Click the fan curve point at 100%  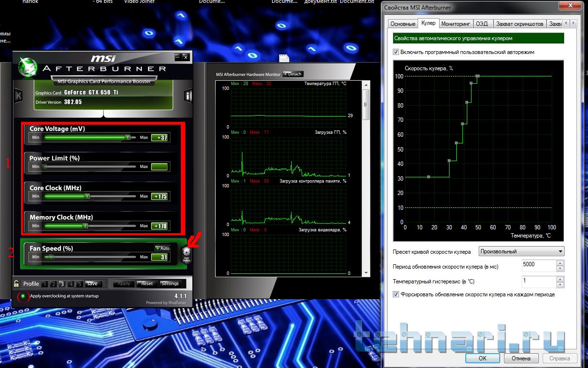pyautogui.click(x=477, y=76)
